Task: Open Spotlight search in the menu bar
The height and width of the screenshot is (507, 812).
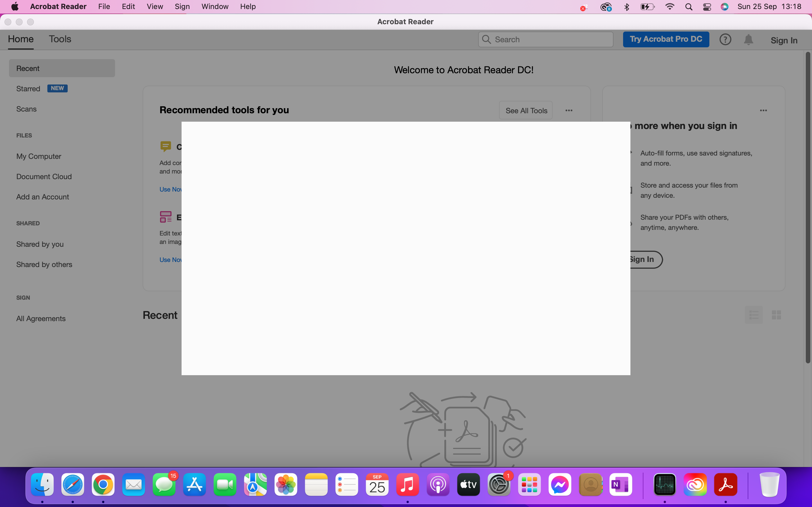Action: tap(689, 7)
